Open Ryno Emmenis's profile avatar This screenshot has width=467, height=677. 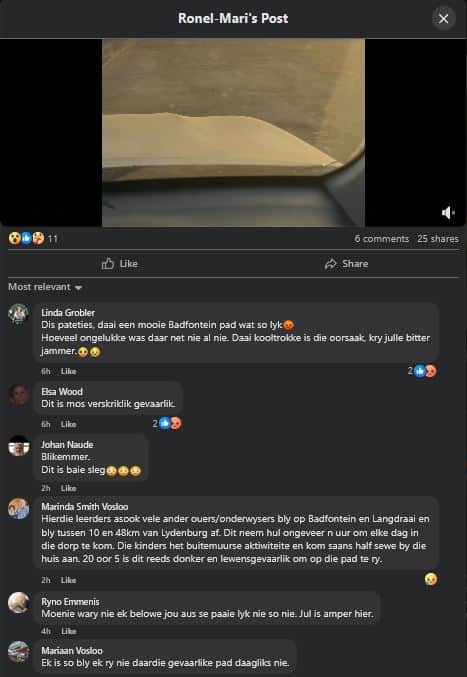pos(19,603)
